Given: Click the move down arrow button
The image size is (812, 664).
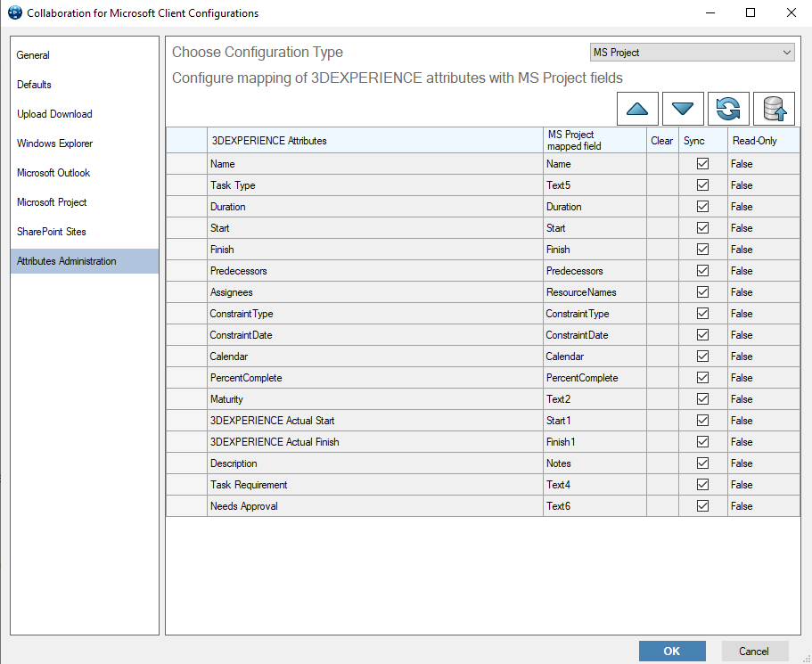Looking at the screenshot, I should [683, 109].
